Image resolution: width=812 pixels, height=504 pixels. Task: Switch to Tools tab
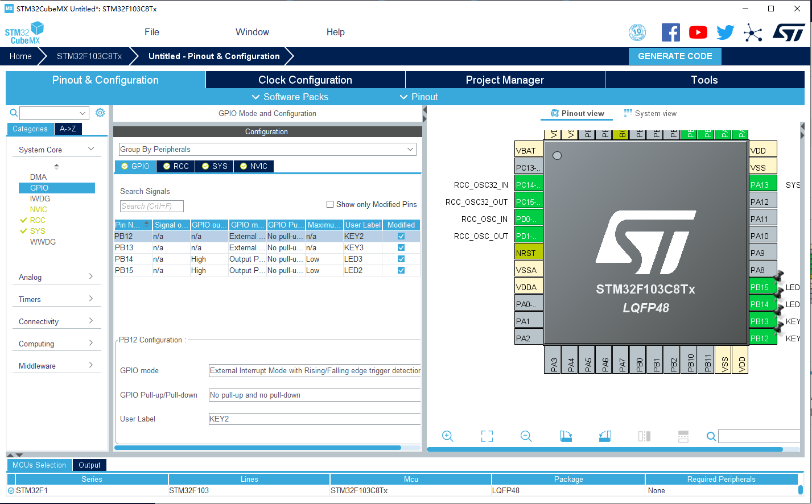click(x=704, y=80)
